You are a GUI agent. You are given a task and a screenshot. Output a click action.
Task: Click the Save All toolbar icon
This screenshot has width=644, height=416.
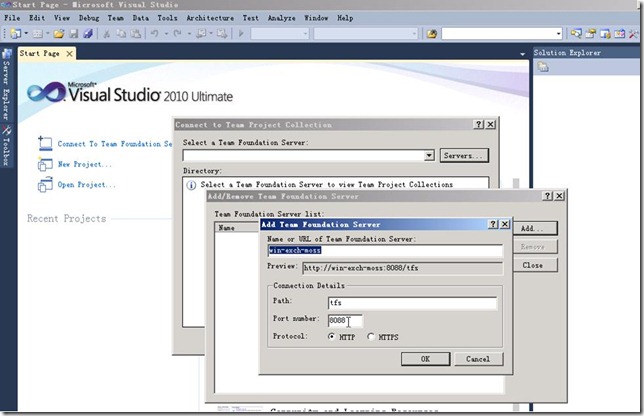pyautogui.click(x=88, y=34)
